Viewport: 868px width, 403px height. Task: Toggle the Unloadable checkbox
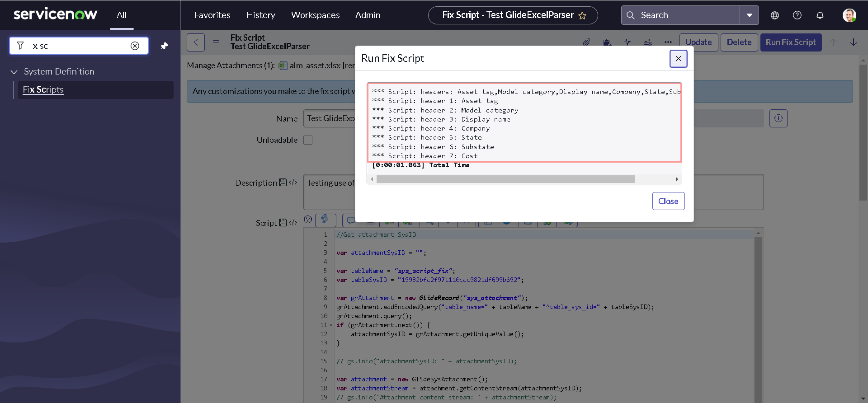tap(308, 140)
